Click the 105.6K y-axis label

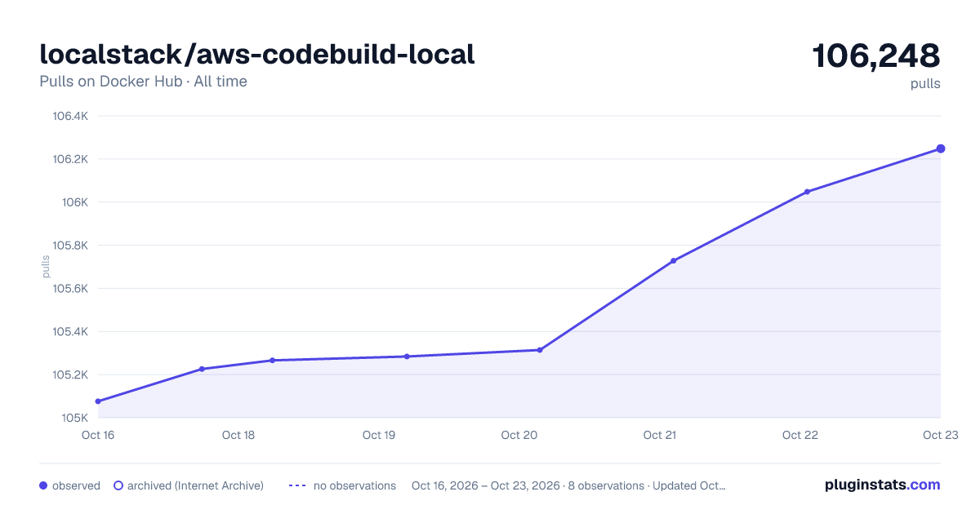tap(70, 289)
